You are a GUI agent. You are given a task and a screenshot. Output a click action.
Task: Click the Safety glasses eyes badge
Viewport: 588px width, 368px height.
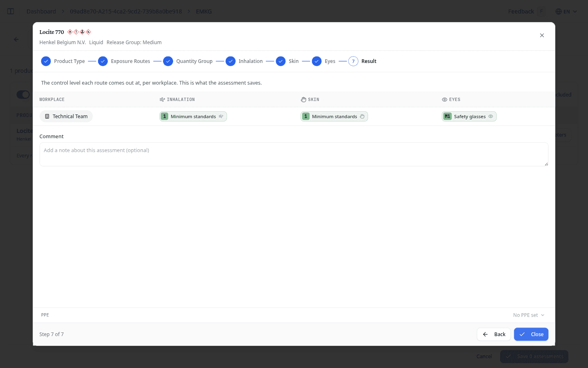[x=469, y=117]
